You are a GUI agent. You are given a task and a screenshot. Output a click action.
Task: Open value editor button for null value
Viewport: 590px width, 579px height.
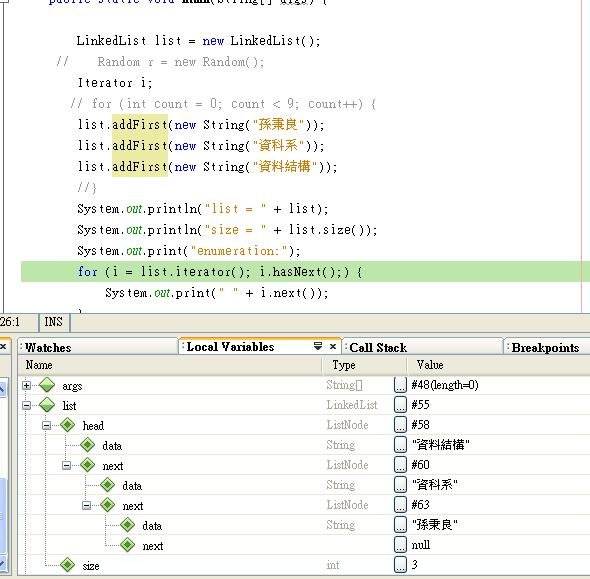[400, 544]
